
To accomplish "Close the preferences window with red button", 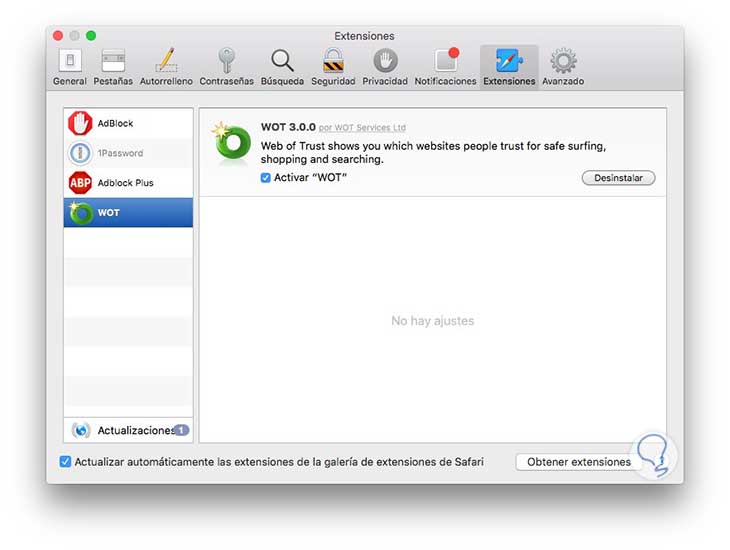I will [x=58, y=36].
